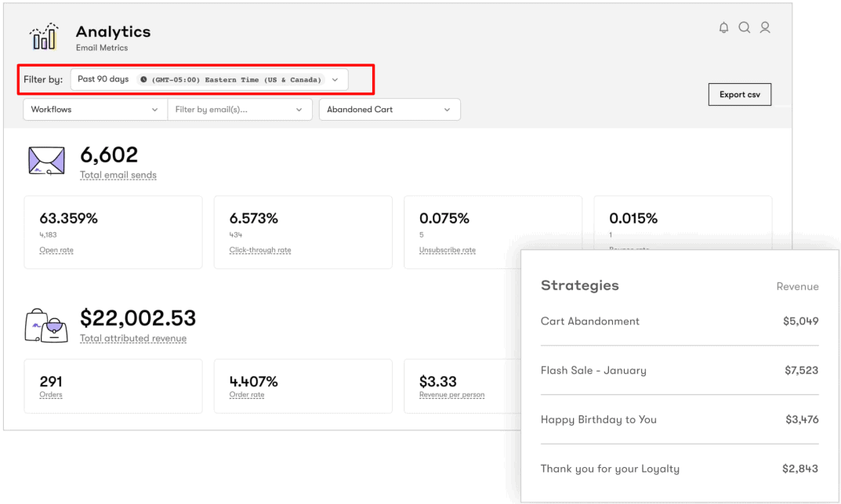
Task: Click the shopping bags revenue icon
Action: [x=45, y=325]
